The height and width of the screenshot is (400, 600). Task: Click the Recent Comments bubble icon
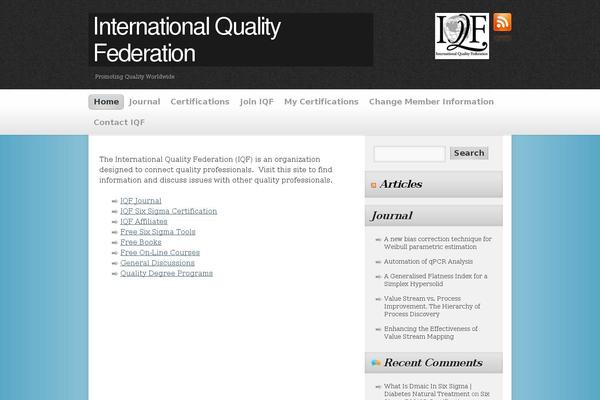click(376, 362)
